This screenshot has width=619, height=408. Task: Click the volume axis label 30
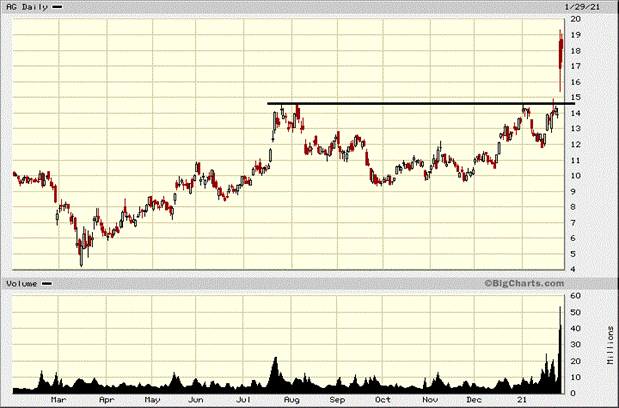[x=576, y=344]
